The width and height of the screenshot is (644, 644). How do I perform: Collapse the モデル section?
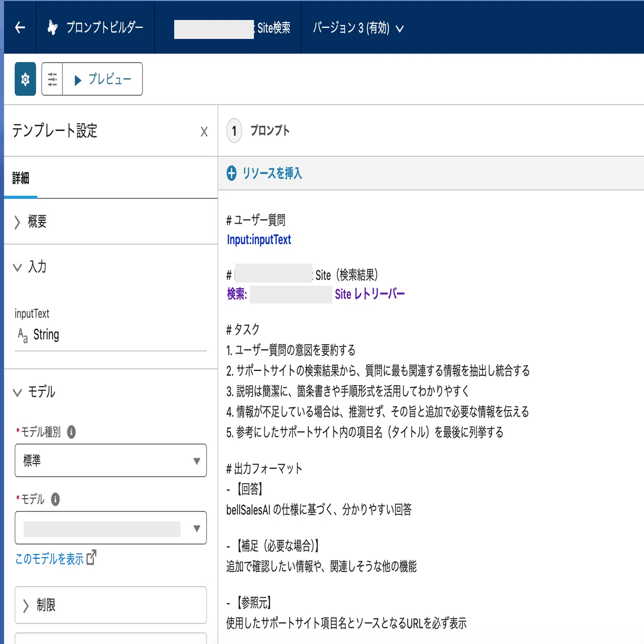pyautogui.click(x=17, y=392)
